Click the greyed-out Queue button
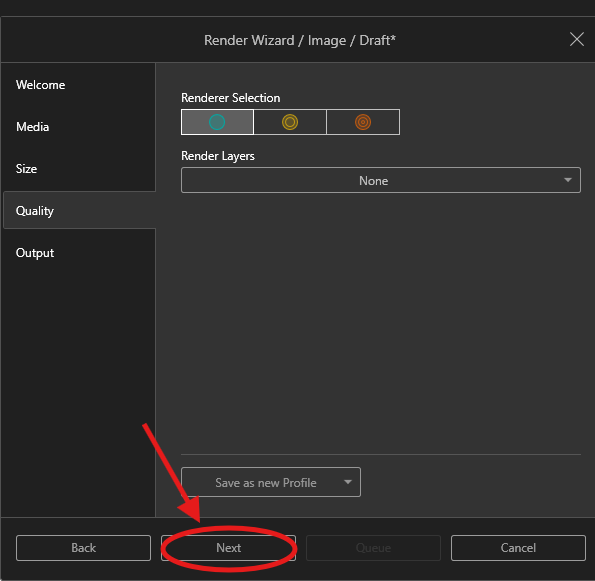 (373, 548)
